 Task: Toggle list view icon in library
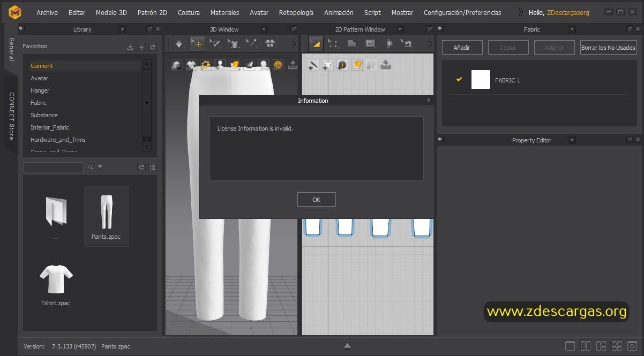pos(153,167)
